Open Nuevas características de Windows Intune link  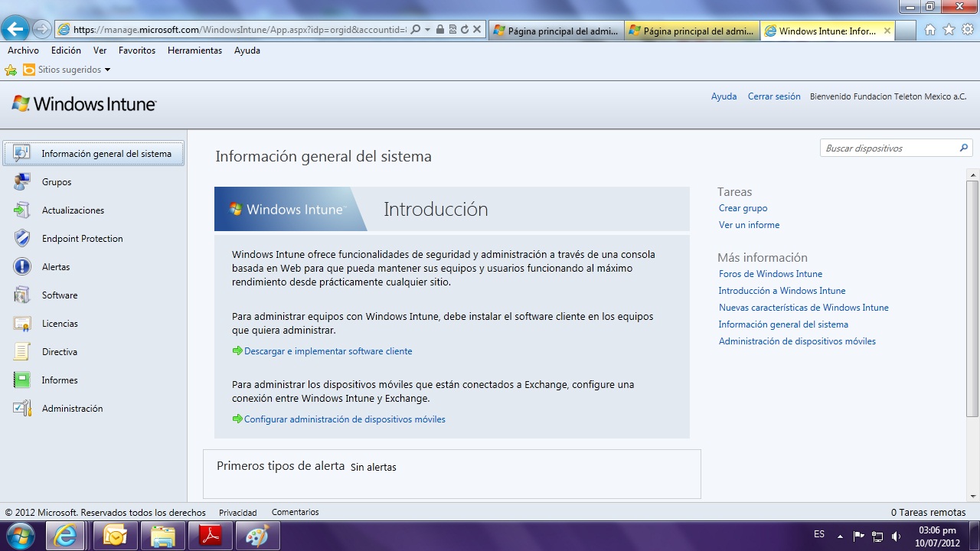[803, 308]
